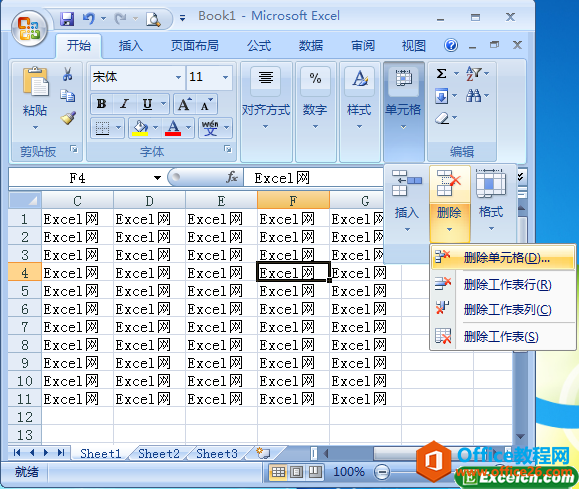Copy the selected cell

click(x=68, y=96)
